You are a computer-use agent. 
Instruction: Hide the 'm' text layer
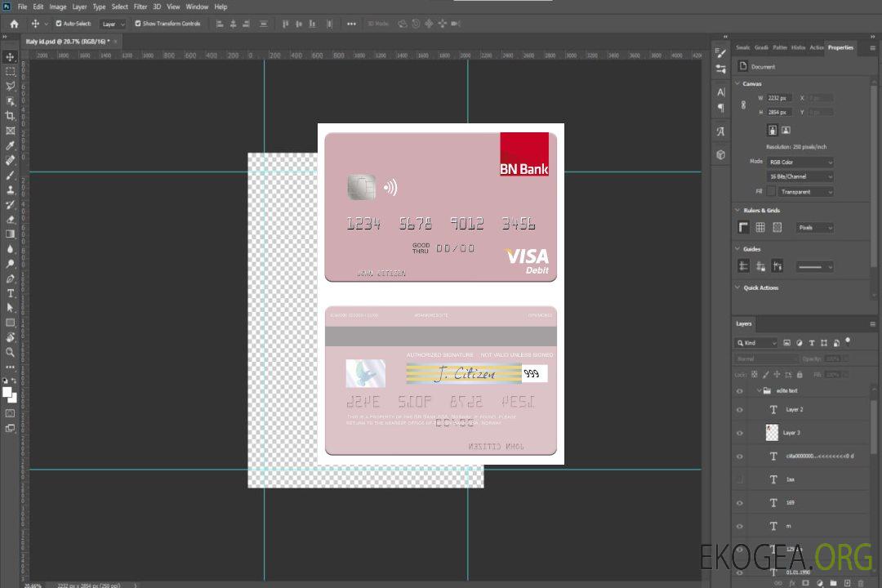[740, 527]
